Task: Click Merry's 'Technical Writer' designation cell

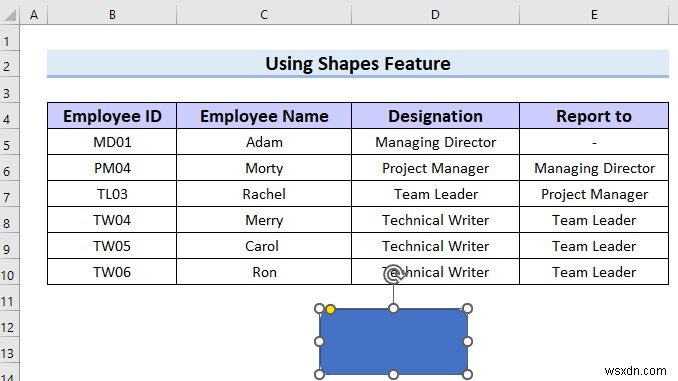Action: [x=435, y=220]
